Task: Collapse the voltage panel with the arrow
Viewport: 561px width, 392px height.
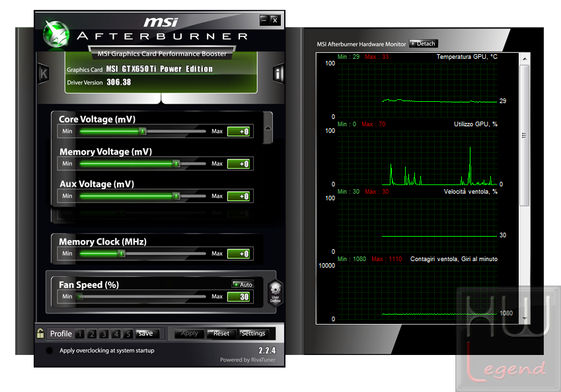Action: [268, 128]
